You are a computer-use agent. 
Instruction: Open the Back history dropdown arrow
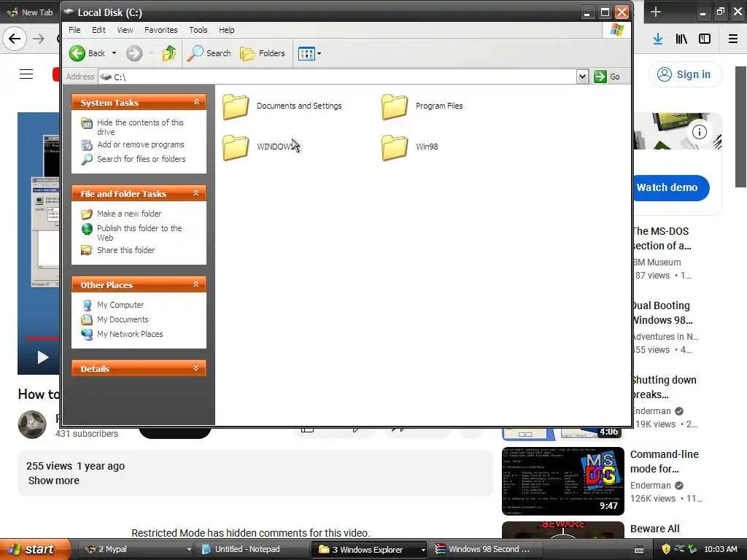(114, 53)
